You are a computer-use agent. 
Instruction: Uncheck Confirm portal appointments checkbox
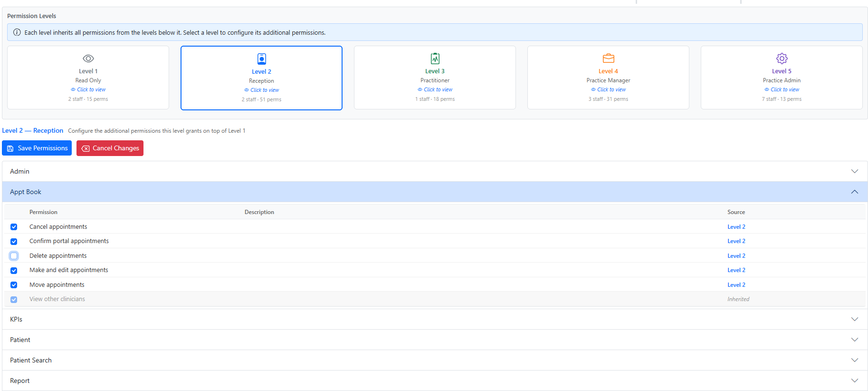click(14, 242)
